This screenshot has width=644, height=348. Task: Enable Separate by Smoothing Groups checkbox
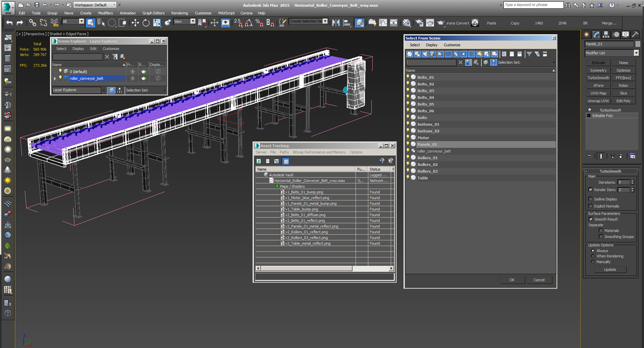click(x=601, y=237)
